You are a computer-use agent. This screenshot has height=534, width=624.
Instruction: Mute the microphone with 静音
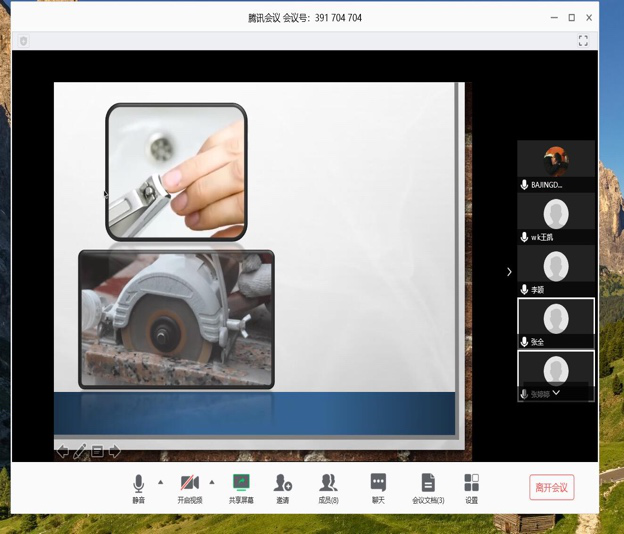click(138, 486)
